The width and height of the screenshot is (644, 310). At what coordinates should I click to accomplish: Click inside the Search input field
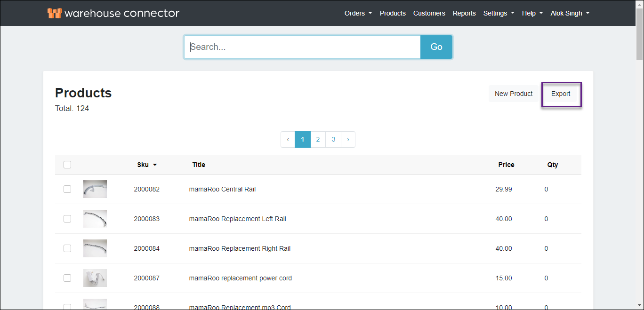301,47
